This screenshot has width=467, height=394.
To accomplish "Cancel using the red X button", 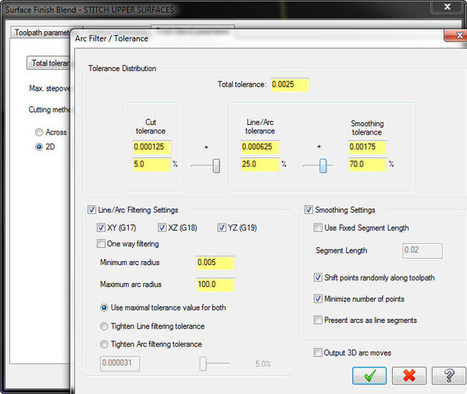I will coord(409,376).
